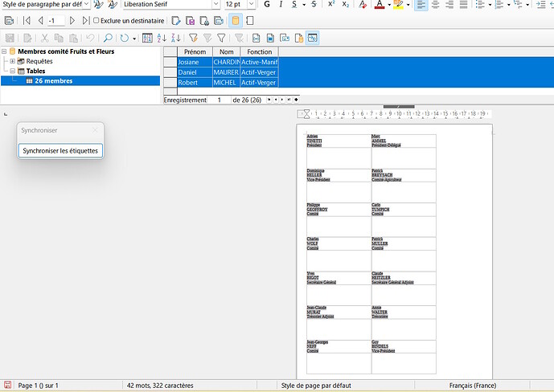Clear direct formatting with eraser icon
Viewport: 554px width, 392px height.
[363, 4]
